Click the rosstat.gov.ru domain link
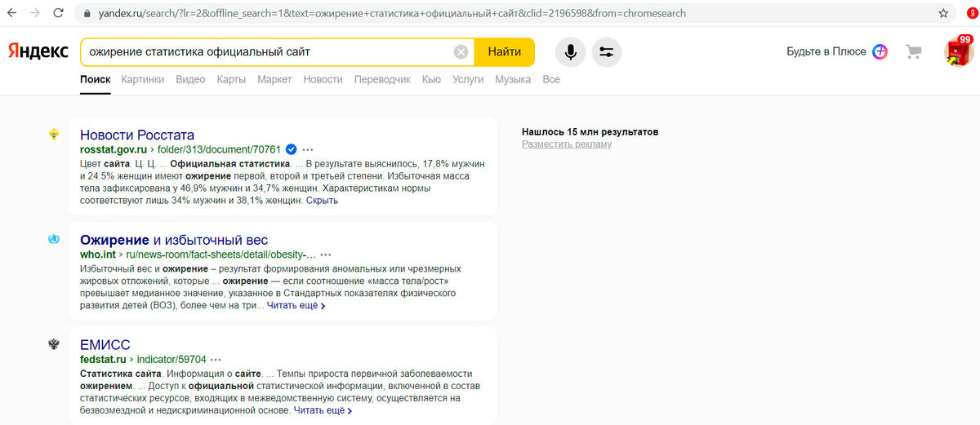The image size is (980, 425). pyautogui.click(x=114, y=150)
